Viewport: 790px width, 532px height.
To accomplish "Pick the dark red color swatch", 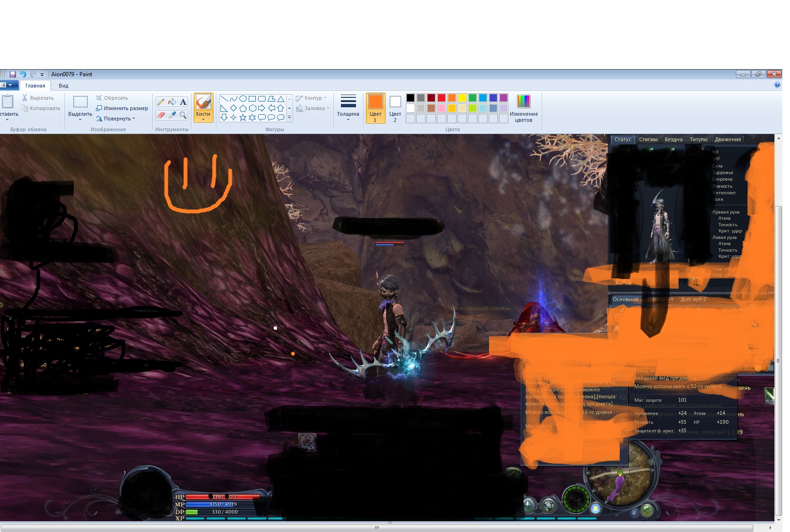I will tap(431, 98).
